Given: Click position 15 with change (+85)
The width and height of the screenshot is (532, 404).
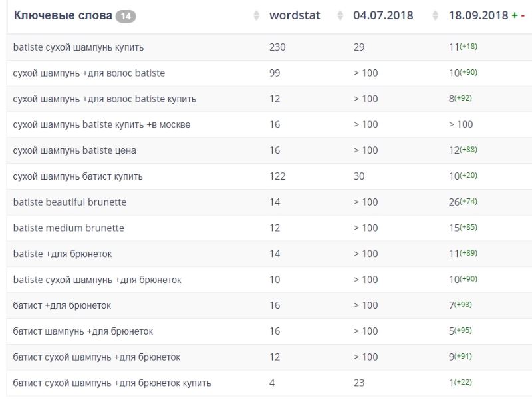Looking at the screenshot, I should [463, 228].
